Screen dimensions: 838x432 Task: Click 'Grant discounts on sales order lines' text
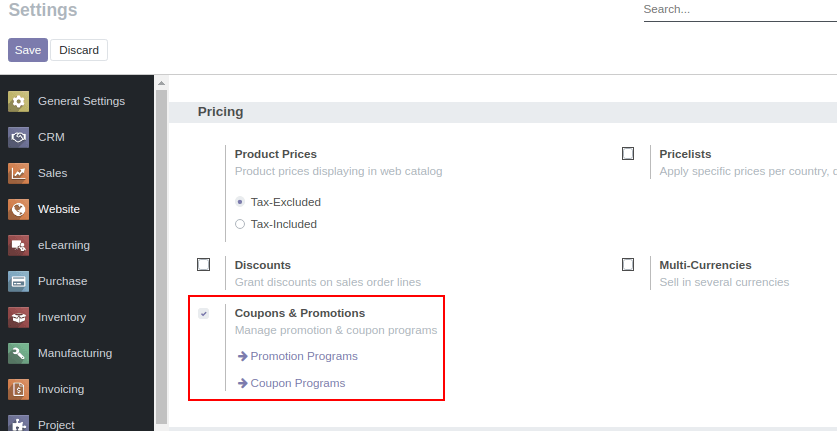pyautogui.click(x=328, y=282)
